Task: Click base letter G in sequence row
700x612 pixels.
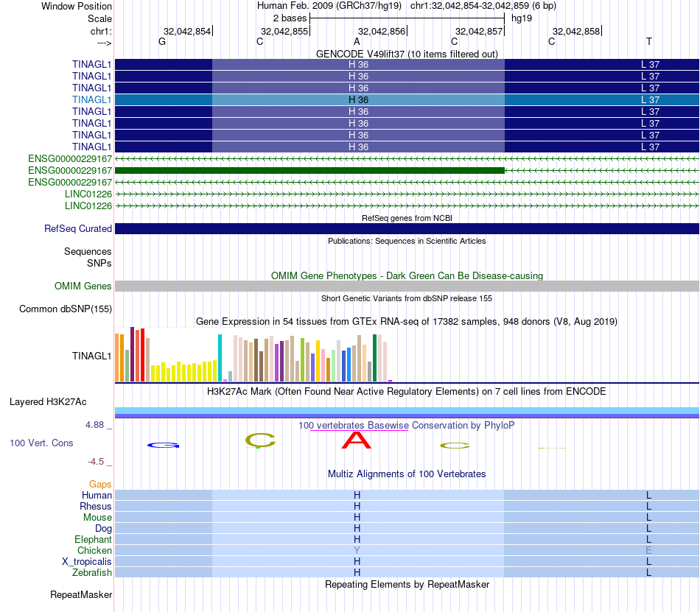Action: tap(162, 42)
